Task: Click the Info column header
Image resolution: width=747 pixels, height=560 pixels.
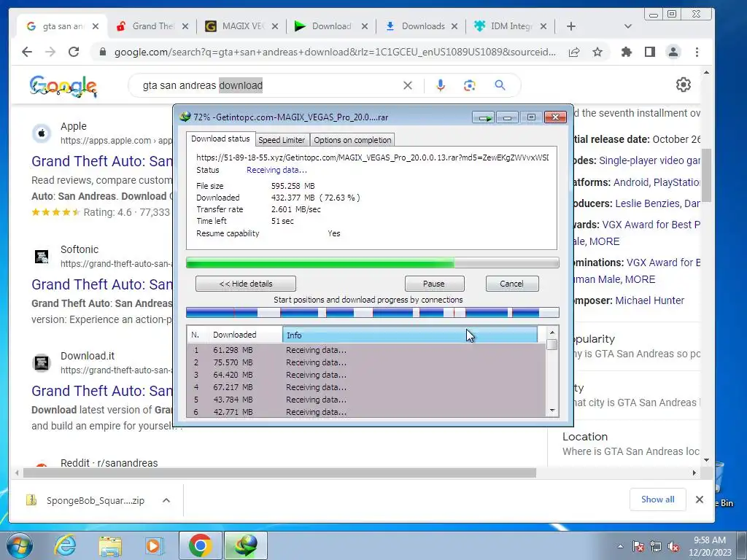Action: [410, 335]
